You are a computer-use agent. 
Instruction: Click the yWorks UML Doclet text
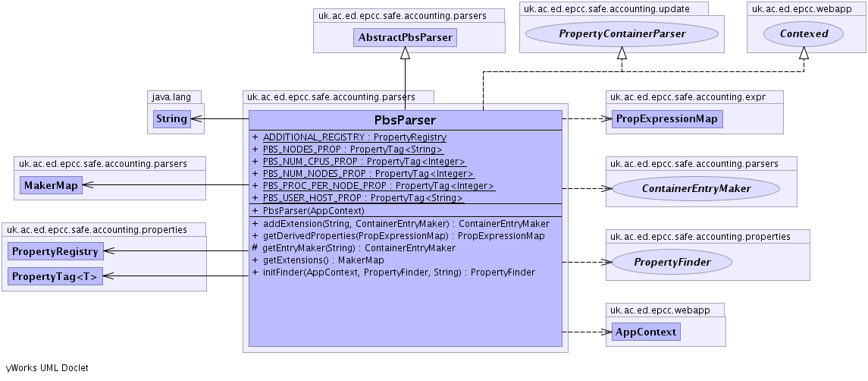(x=47, y=368)
